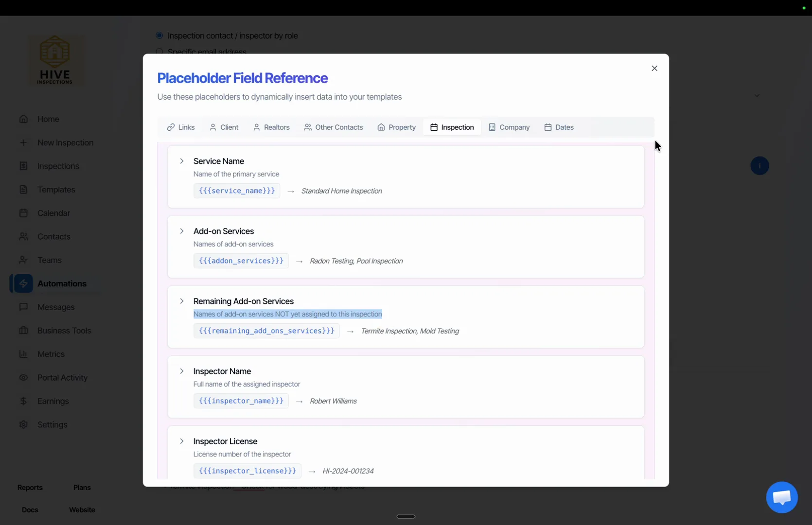Expand the Inspector Name placeholder entry
The width and height of the screenshot is (812, 525).
click(x=182, y=371)
